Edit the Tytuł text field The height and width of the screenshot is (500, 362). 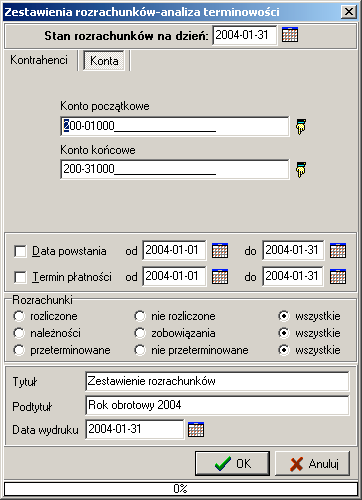tap(217, 381)
